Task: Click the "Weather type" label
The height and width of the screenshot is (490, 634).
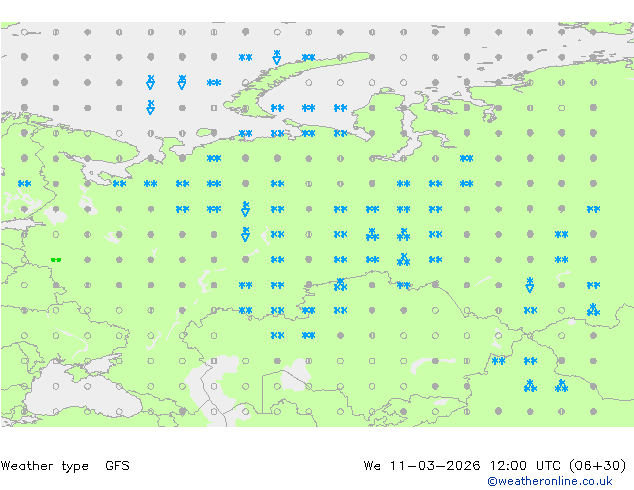Action: click(x=44, y=466)
